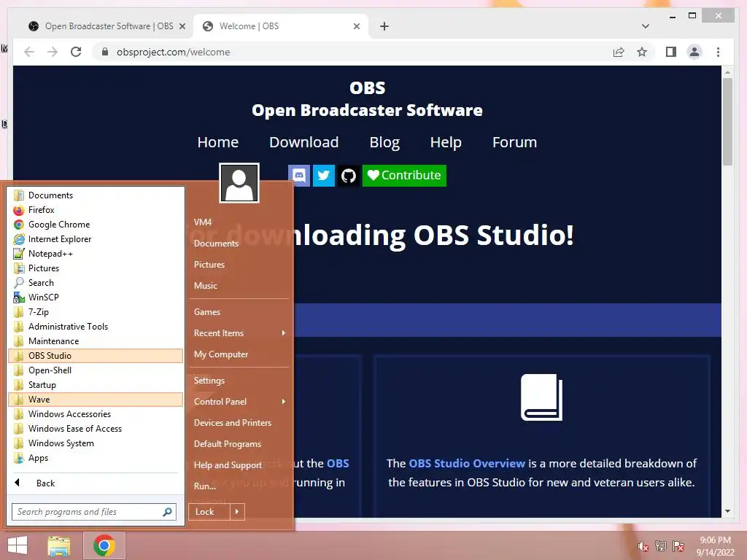Expand the Maintenance folder
Viewport: 747px width, 560px height.
(x=96, y=341)
